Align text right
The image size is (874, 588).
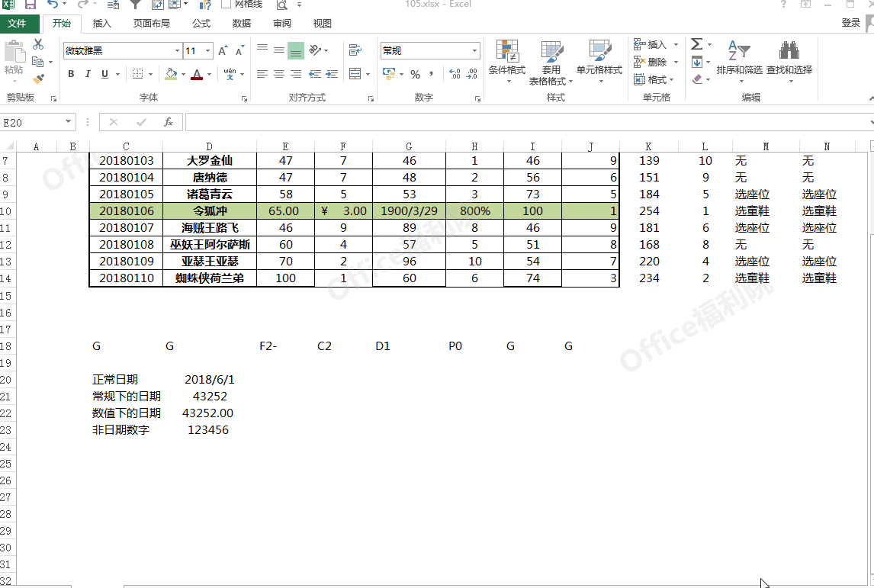[x=295, y=73]
